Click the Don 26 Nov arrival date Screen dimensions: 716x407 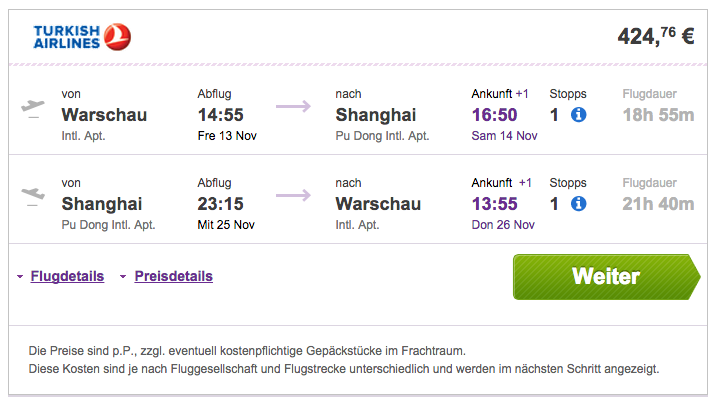503,225
